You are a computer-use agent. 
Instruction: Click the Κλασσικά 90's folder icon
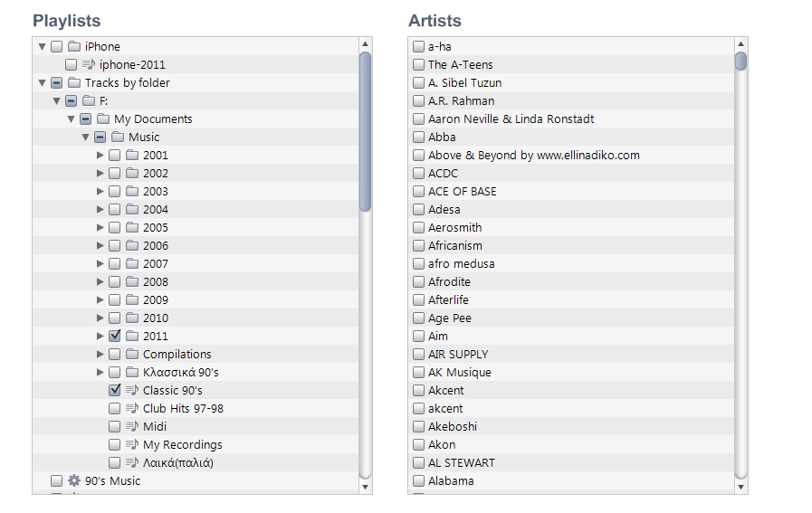132,373
